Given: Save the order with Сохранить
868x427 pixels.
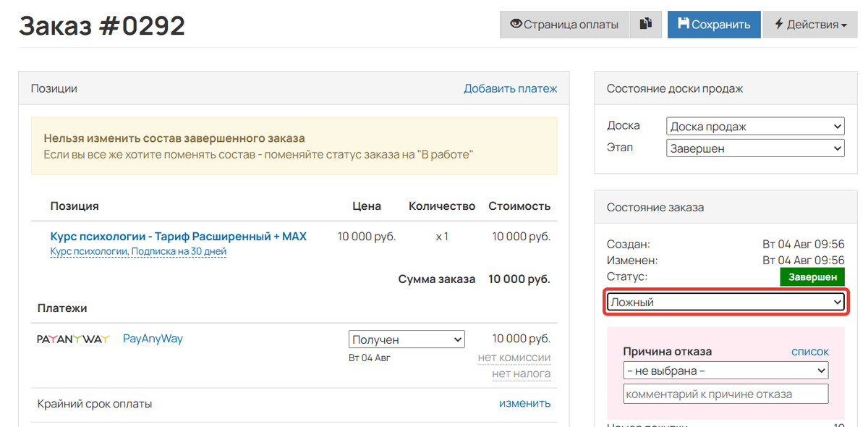Looking at the screenshot, I should 714,25.
